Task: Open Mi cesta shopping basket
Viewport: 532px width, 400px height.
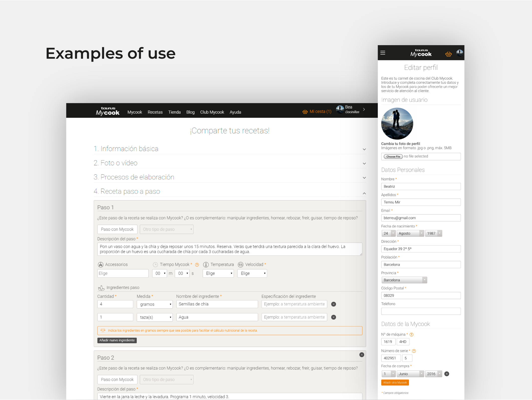Action: click(x=317, y=112)
